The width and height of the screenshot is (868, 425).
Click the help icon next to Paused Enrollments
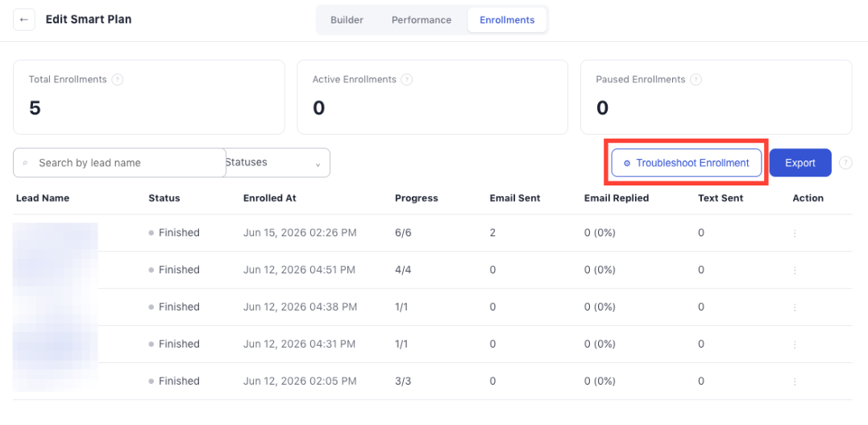tap(696, 80)
